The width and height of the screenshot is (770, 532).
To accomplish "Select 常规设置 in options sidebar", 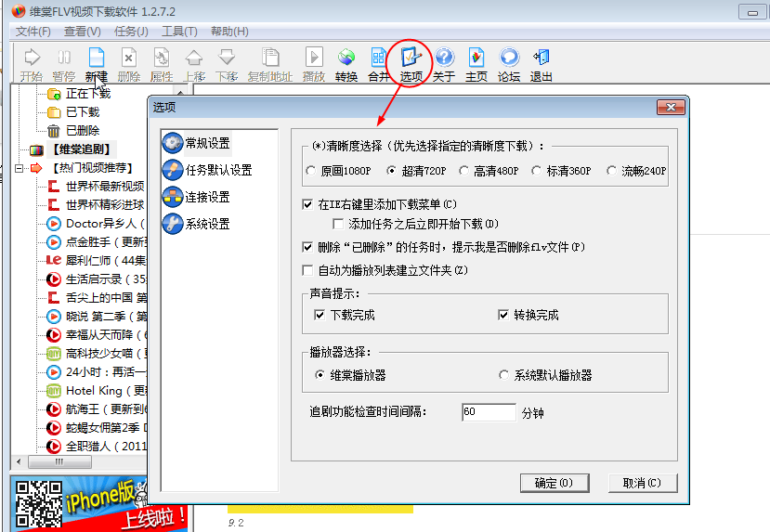I will click(196, 143).
